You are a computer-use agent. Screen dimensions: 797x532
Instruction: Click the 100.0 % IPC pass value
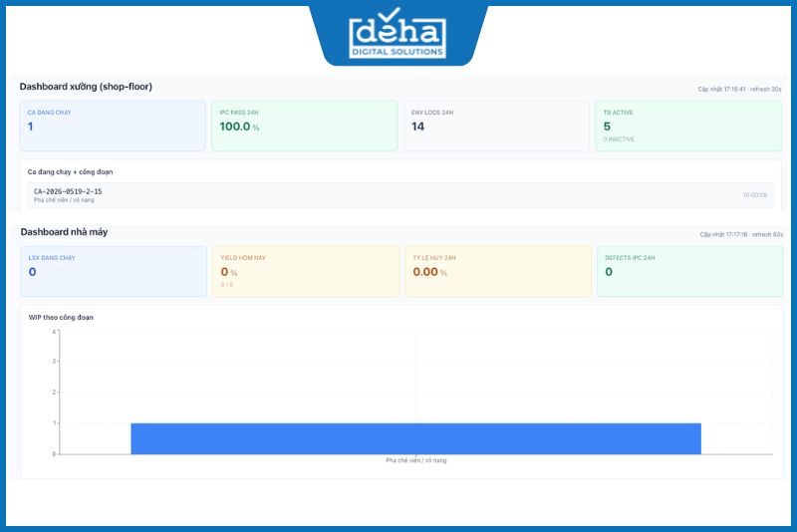click(x=239, y=127)
